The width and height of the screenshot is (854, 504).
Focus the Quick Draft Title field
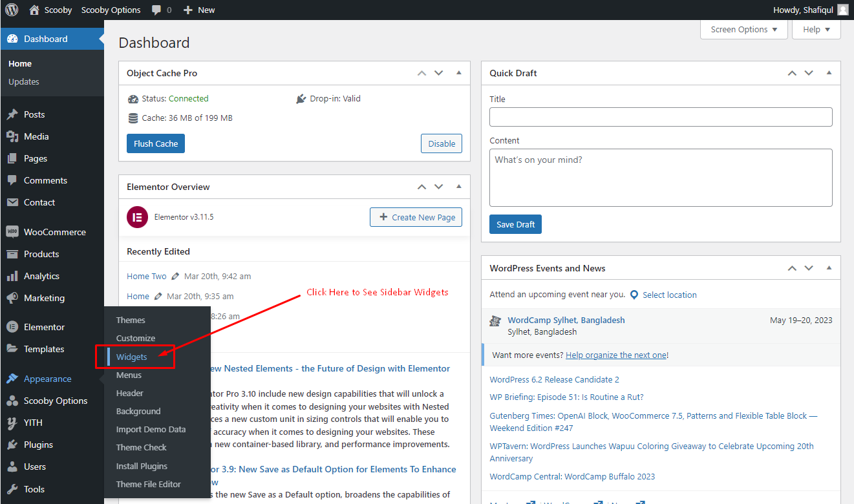(661, 117)
